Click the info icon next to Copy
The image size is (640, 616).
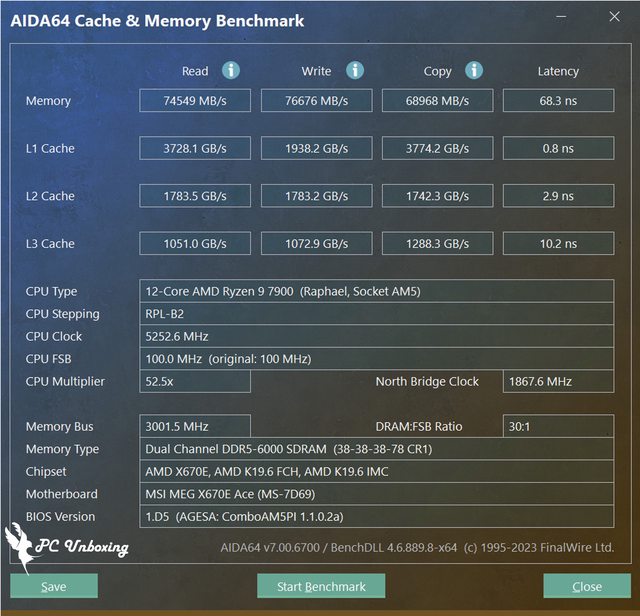[474, 70]
